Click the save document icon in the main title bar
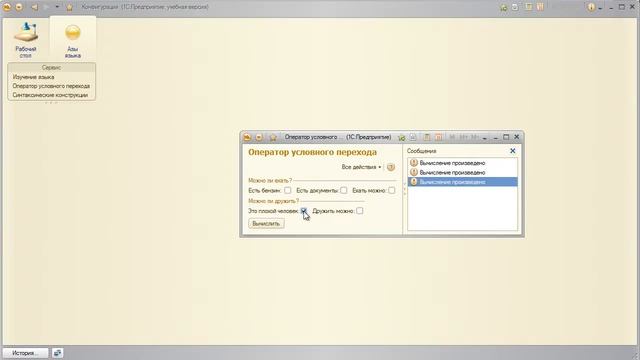Image resolution: width=640 pixels, height=360 pixels. click(x=515, y=7)
